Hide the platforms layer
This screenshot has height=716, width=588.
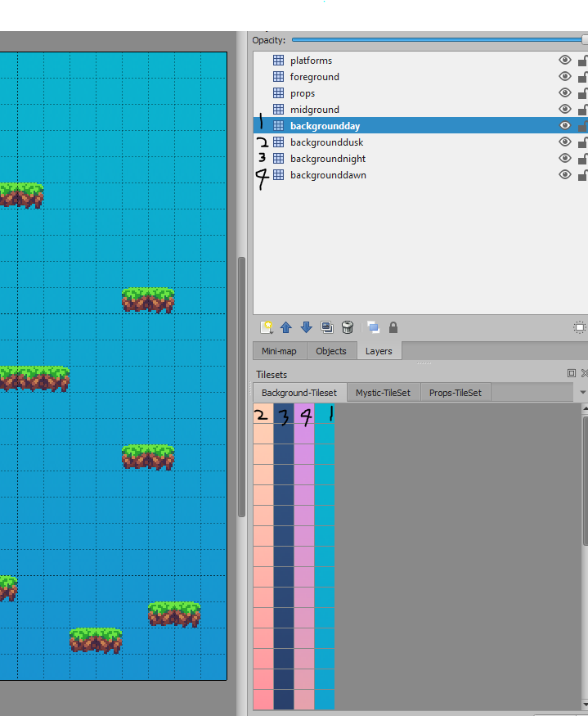(x=564, y=61)
